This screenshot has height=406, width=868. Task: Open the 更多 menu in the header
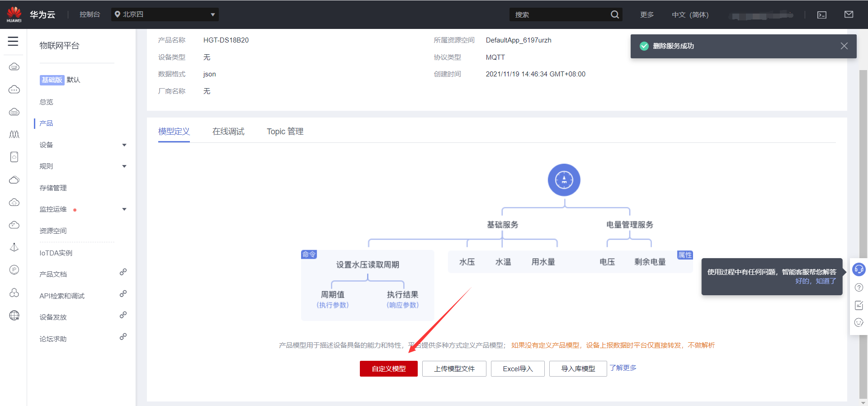[x=647, y=15]
